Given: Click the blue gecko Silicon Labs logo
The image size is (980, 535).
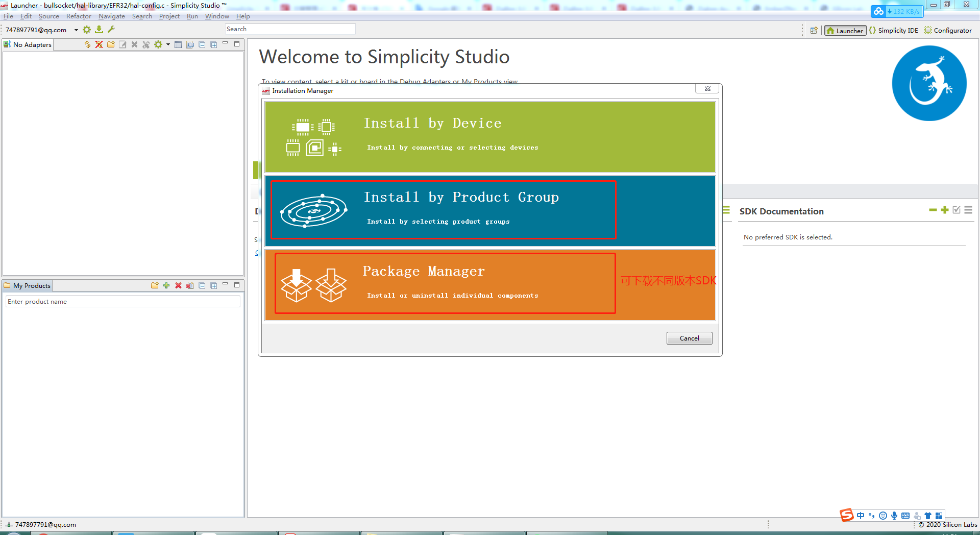Looking at the screenshot, I should [929, 83].
